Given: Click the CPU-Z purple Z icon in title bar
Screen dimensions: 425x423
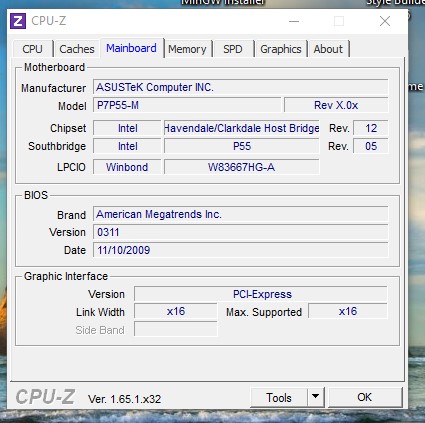Looking at the screenshot, I should pyautogui.click(x=18, y=21).
